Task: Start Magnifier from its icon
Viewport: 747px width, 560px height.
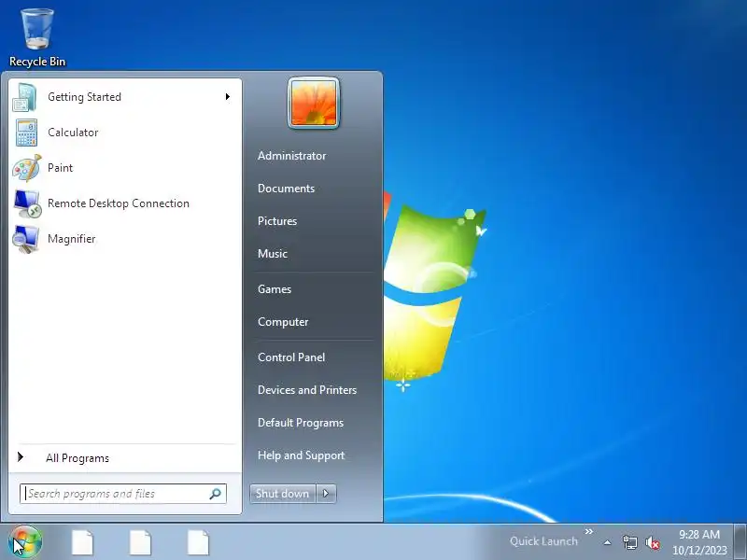Action: click(x=26, y=239)
